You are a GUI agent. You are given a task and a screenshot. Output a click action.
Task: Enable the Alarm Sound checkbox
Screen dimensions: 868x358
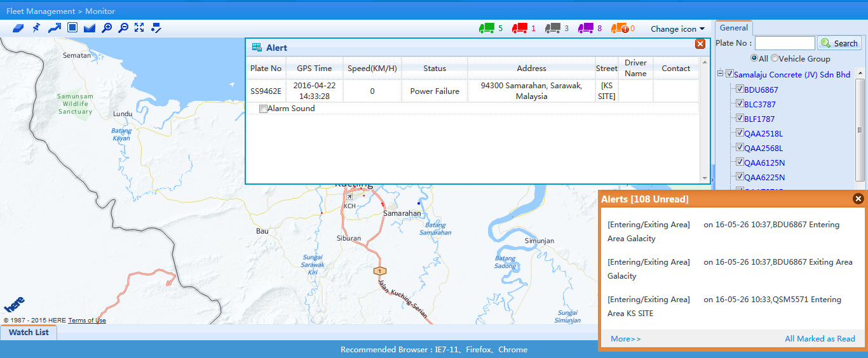(263, 109)
